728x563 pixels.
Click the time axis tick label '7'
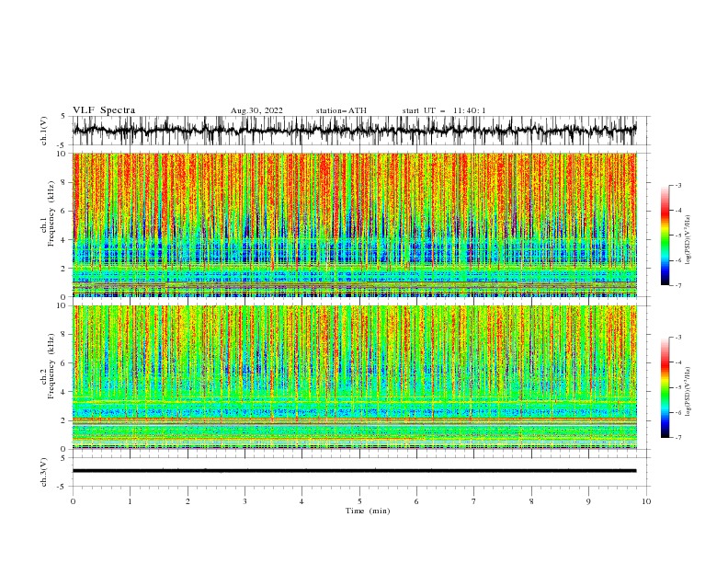(x=474, y=501)
